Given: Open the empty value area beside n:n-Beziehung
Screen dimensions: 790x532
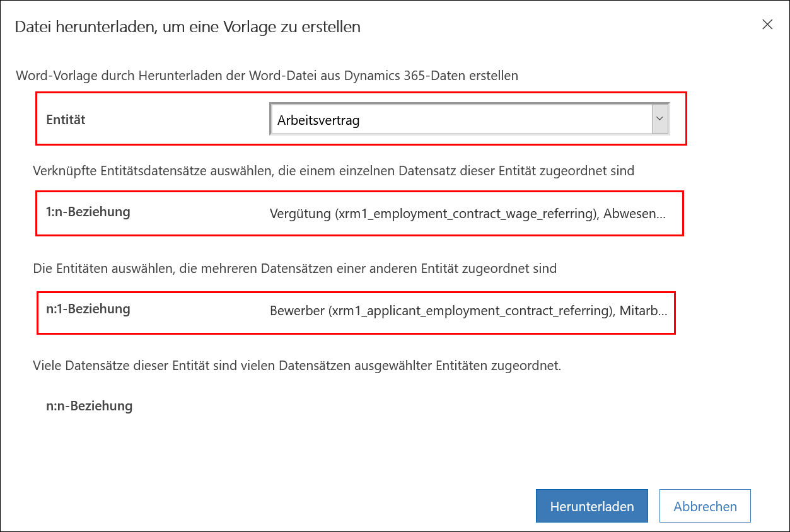Looking at the screenshot, I should click(x=467, y=406).
